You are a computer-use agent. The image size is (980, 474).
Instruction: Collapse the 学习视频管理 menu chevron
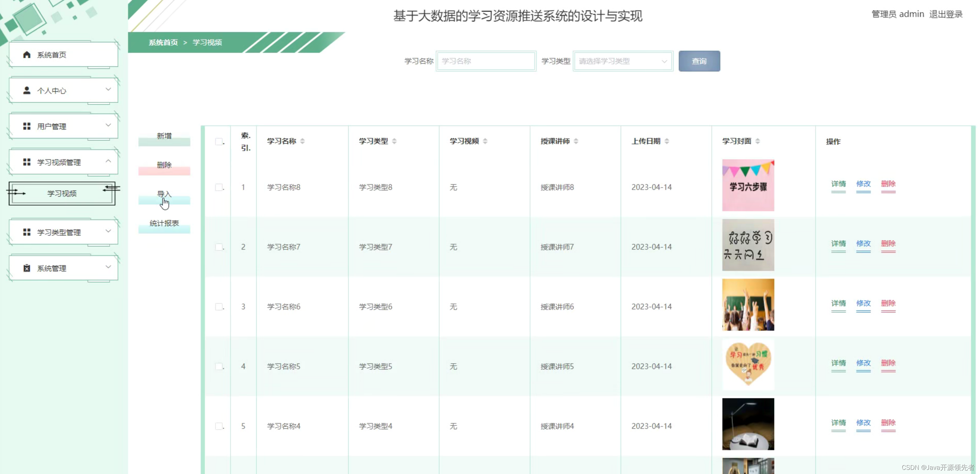[x=108, y=161]
